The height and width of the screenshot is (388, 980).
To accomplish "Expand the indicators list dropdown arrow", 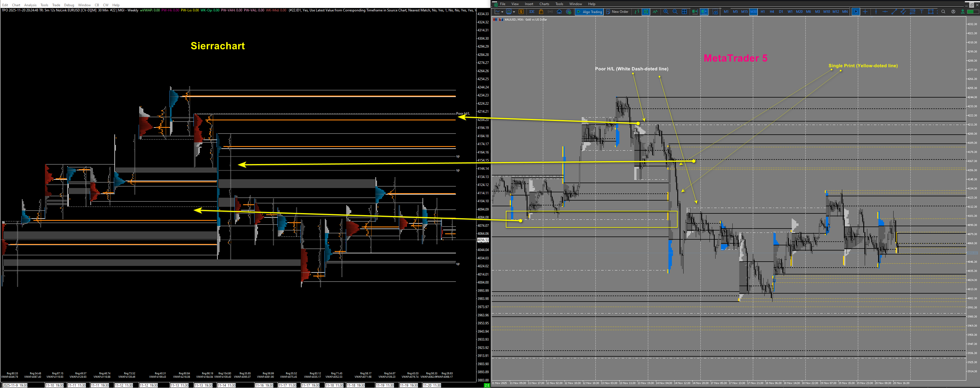I will pyautogui.click(x=514, y=12).
